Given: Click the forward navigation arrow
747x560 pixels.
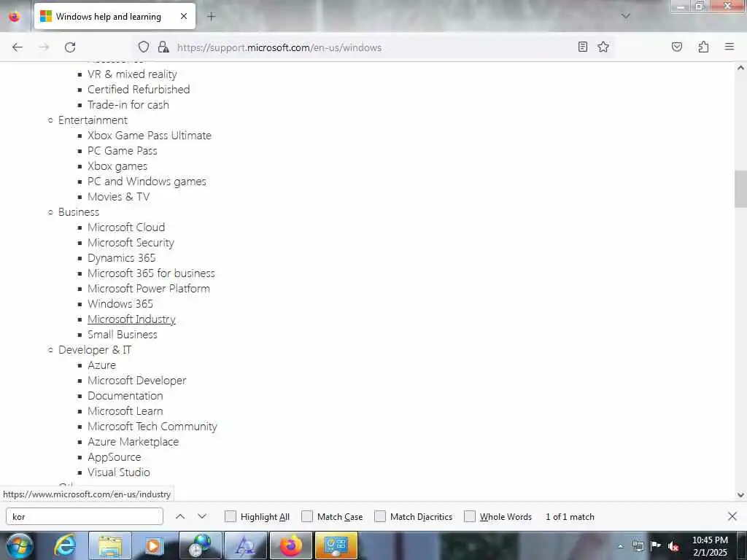Looking at the screenshot, I should [44, 47].
